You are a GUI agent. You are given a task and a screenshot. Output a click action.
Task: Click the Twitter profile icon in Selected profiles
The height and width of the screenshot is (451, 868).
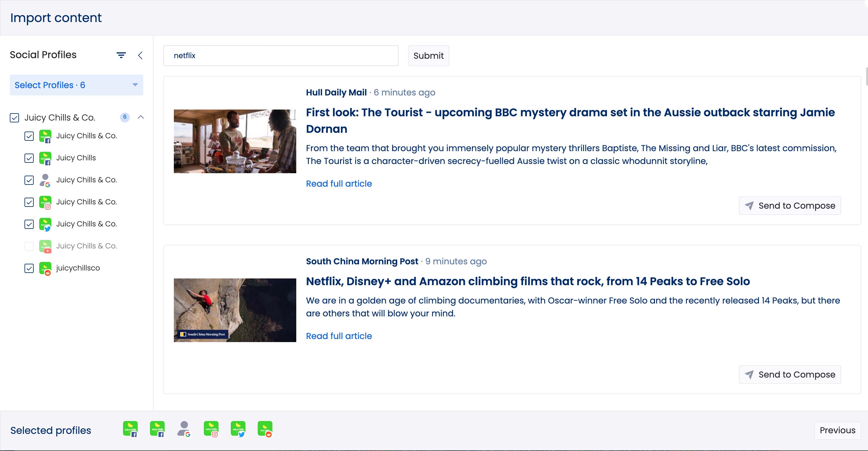[x=238, y=429]
